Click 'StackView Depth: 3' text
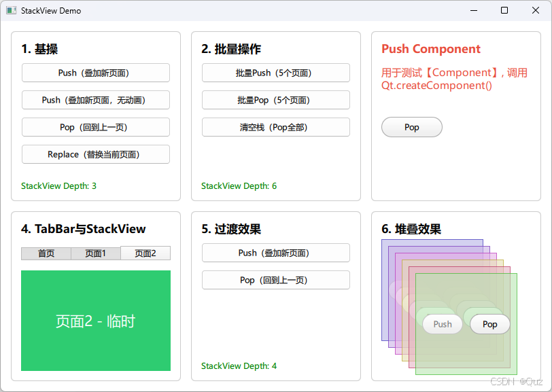The height and width of the screenshot is (392, 552). [58, 185]
